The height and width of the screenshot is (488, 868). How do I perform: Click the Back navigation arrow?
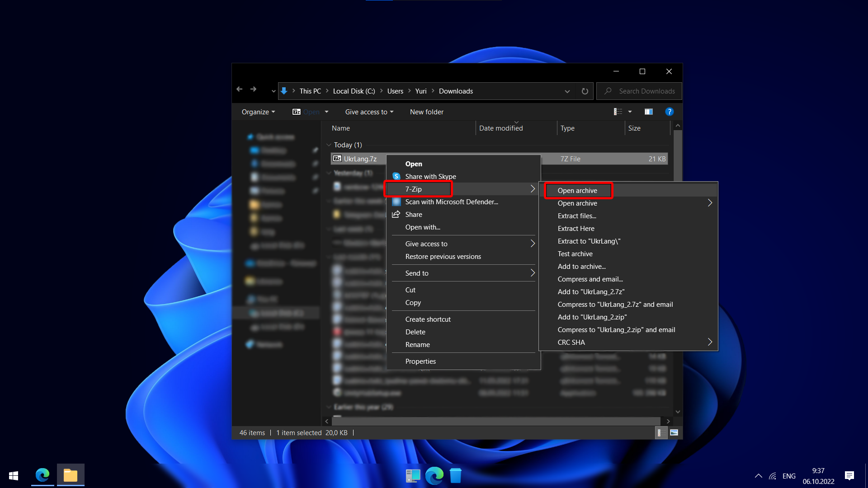[x=240, y=89]
